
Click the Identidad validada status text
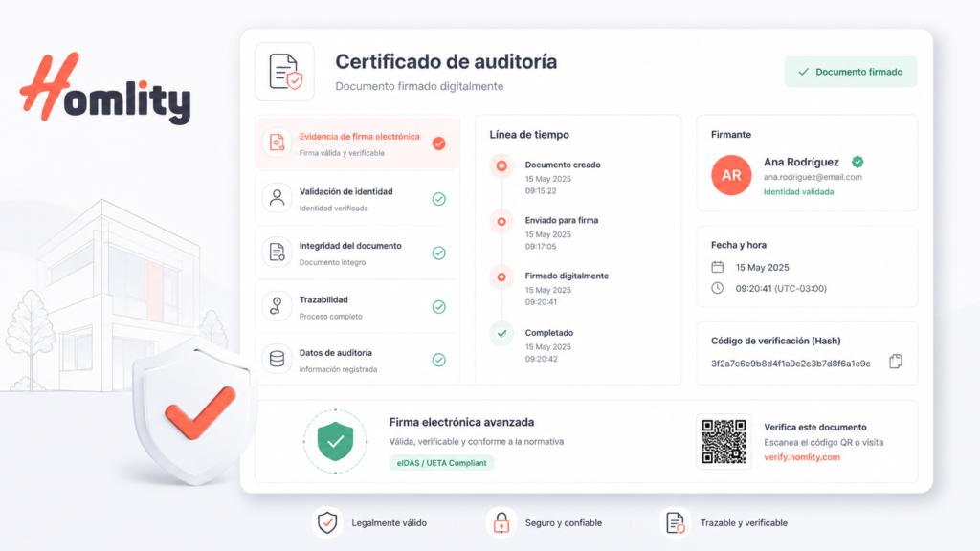click(799, 192)
